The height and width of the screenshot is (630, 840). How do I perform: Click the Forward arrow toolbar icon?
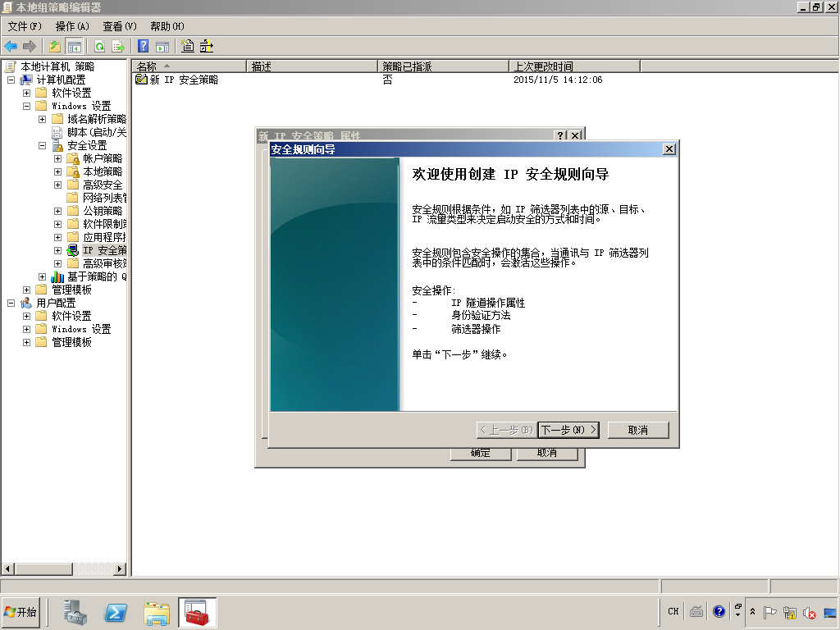click(30, 47)
